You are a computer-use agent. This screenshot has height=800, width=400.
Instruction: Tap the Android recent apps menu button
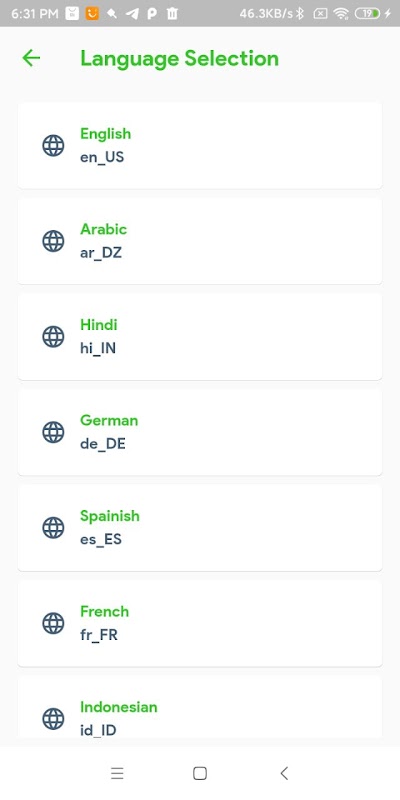117,773
